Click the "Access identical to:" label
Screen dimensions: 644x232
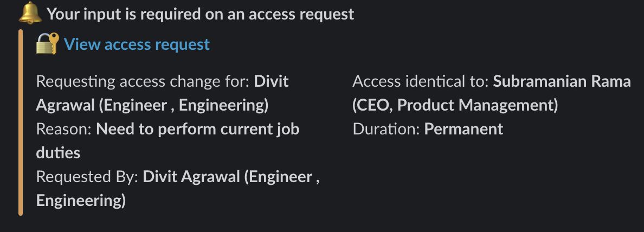coord(421,82)
